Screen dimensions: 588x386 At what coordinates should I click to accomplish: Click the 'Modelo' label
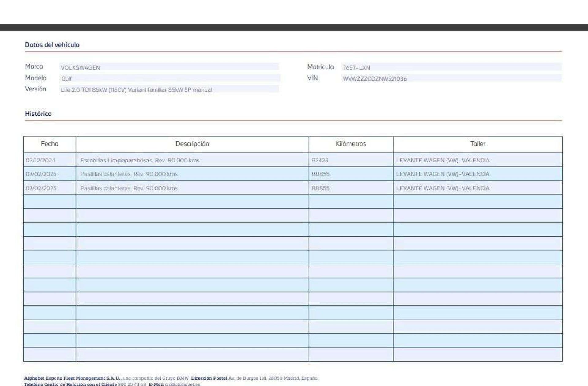point(36,78)
